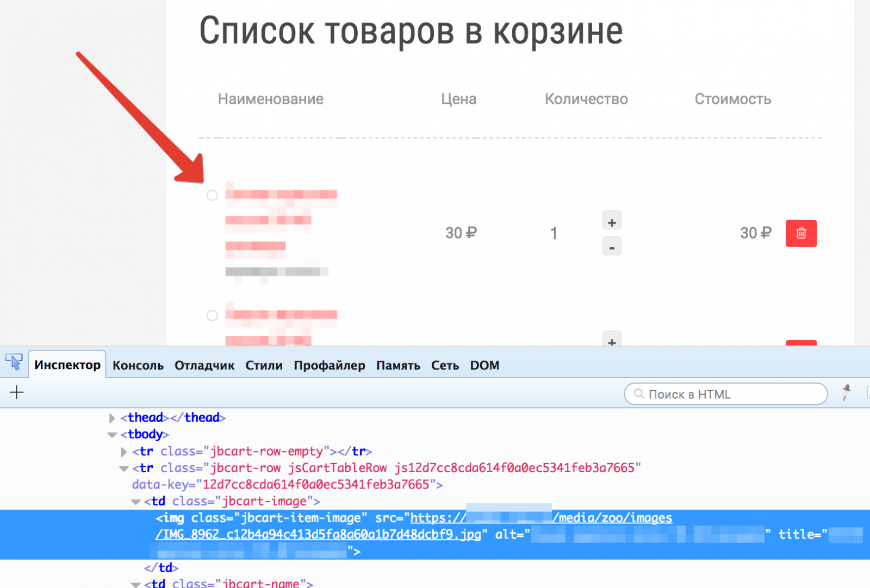Select the round marker beside first cart item
870x588 pixels.
[x=213, y=195]
